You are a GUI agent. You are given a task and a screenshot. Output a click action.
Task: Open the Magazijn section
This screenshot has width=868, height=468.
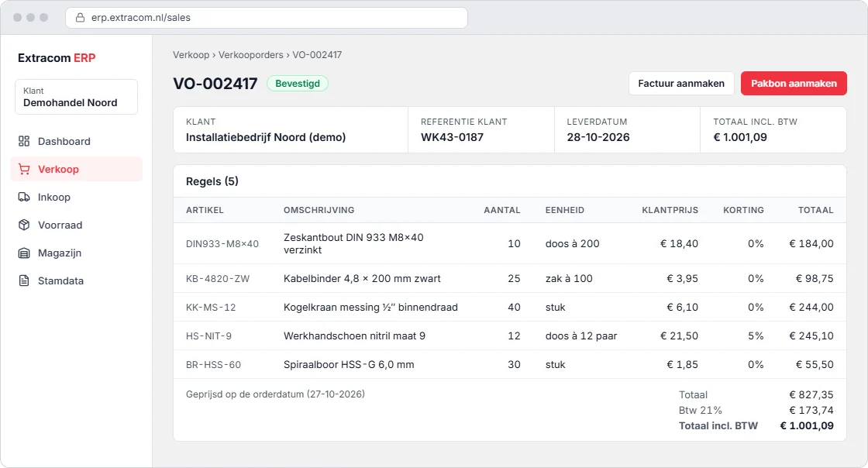coord(77,253)
